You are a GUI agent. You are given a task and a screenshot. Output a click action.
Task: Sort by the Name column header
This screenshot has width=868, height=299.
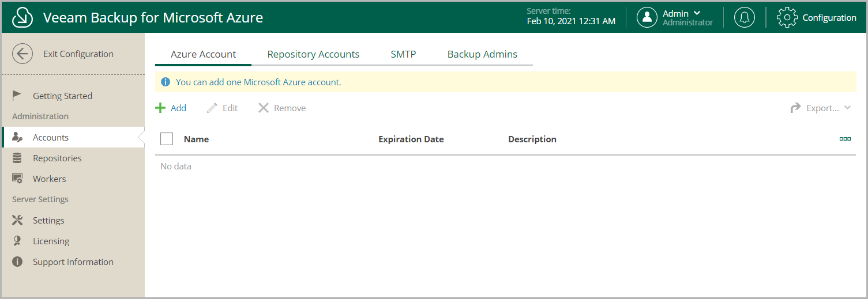point(196,139)
